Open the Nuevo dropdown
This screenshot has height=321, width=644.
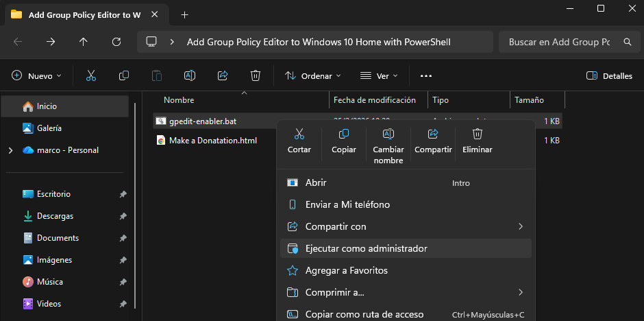click(x=37, y=76)
